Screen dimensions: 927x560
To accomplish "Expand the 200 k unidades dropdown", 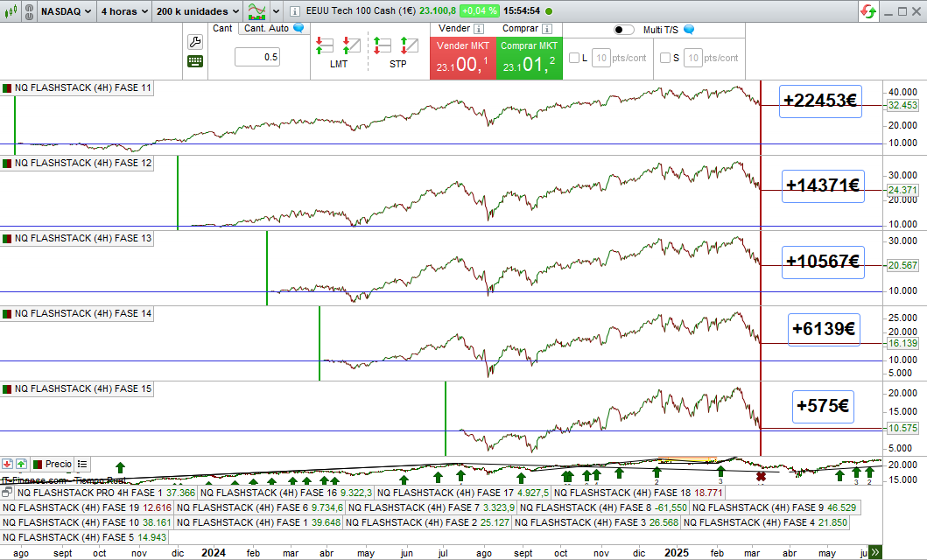I will (197, 11).
